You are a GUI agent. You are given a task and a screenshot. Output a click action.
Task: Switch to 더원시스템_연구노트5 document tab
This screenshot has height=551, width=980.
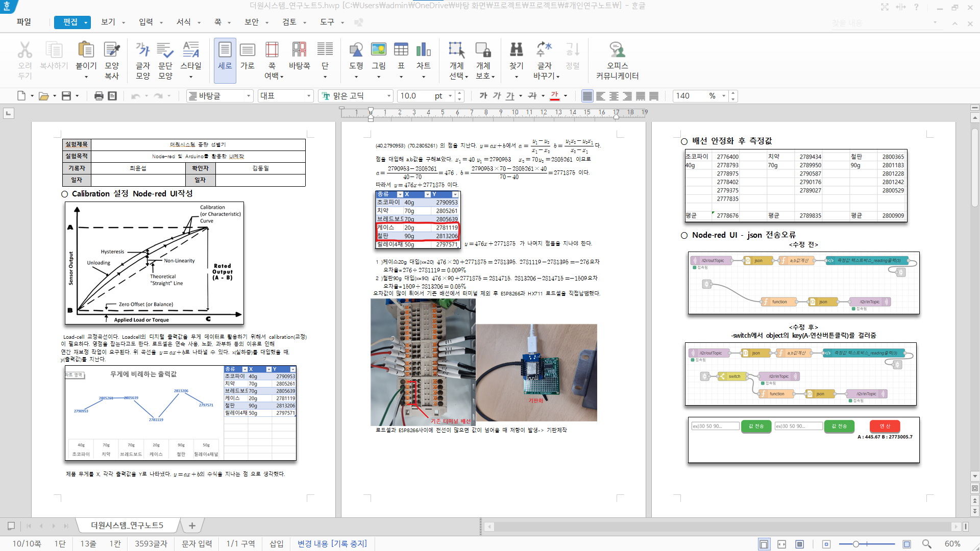pyautogui.click(x=127, y=525)
